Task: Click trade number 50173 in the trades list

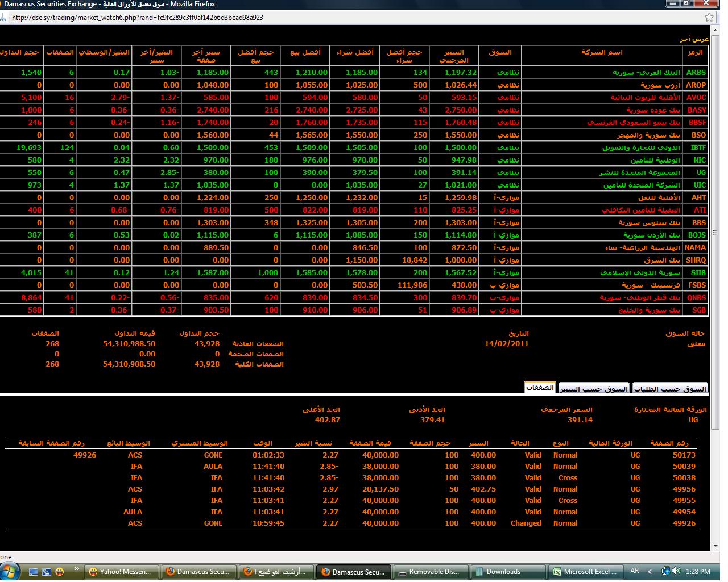Action: point(684,455)
